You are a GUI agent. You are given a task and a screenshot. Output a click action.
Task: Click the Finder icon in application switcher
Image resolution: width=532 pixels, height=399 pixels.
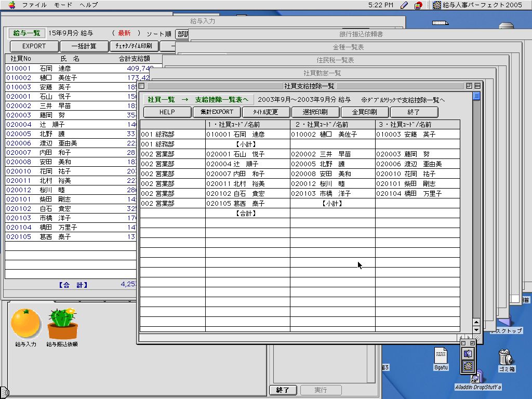pyautogui.click(x=468, y=354)
